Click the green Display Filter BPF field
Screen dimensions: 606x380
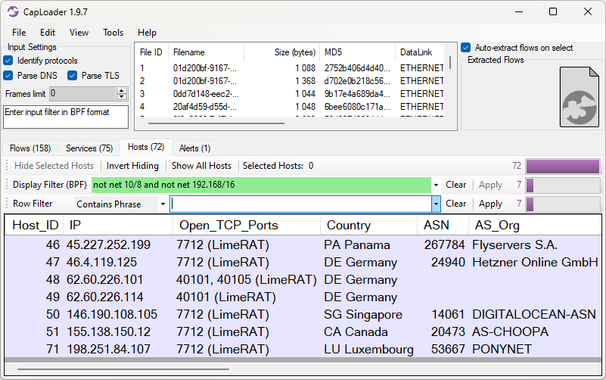(x=261, y=185)
